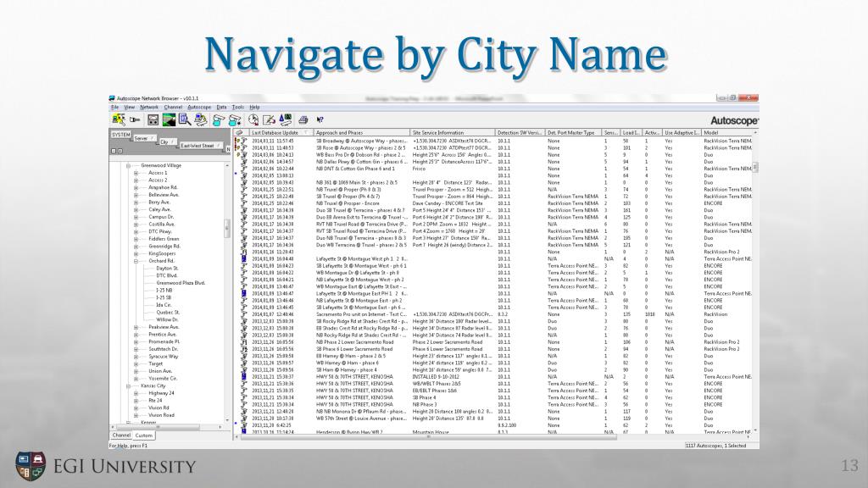Click the context help arrow icon
868x488 pixels.
point(320,119)
